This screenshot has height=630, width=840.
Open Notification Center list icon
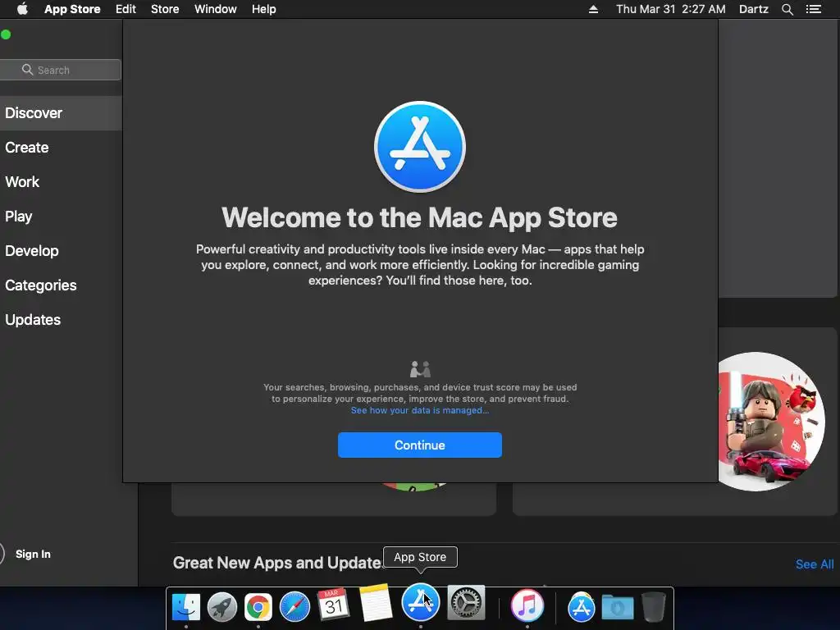tap(813, 9)
